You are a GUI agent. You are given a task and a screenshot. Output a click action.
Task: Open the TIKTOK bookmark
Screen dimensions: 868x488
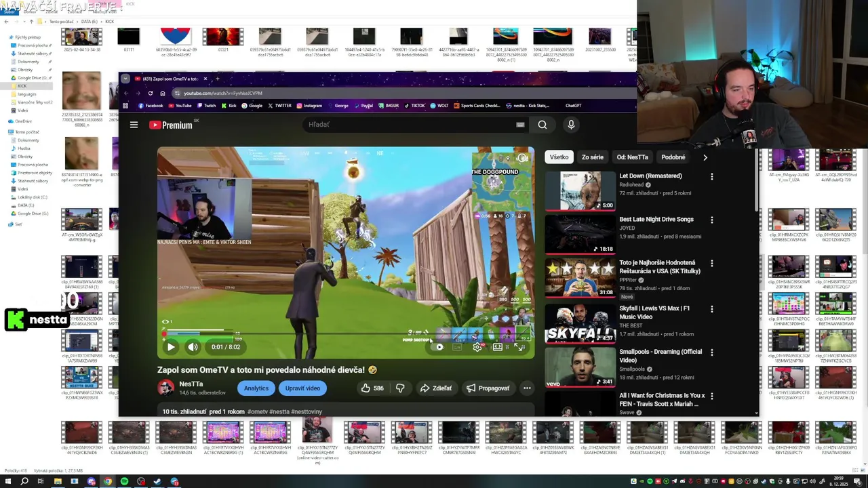[414, 106]
